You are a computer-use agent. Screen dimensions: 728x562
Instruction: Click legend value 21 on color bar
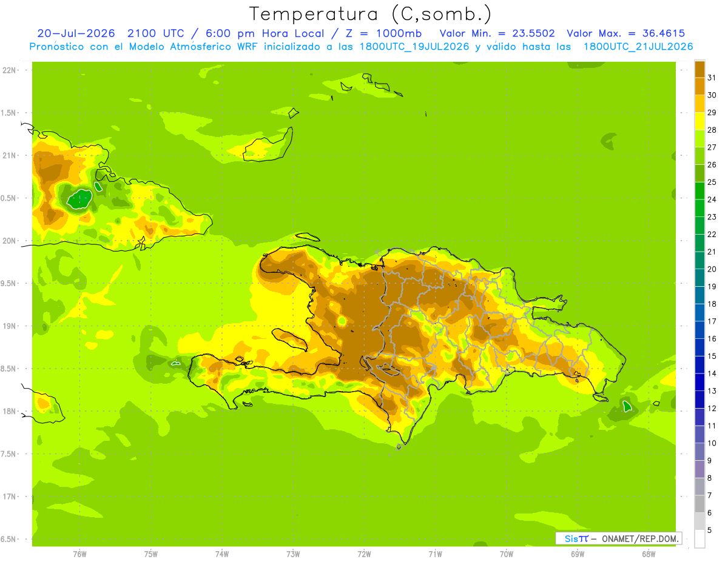[x=712, y=252]
